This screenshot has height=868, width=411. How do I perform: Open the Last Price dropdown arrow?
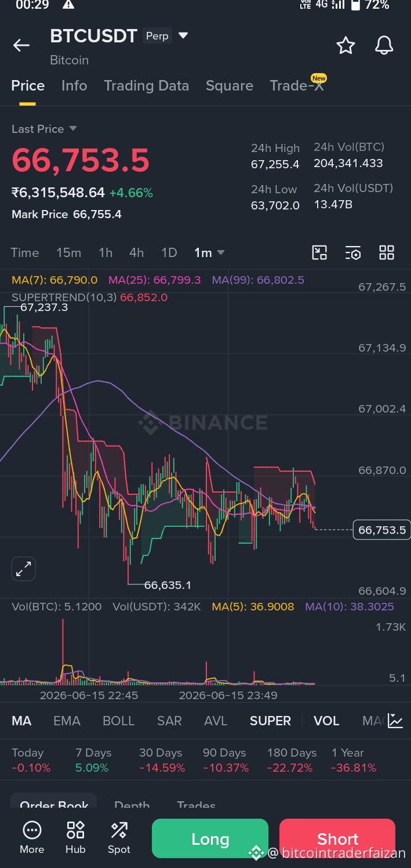[x=72, y=128]
